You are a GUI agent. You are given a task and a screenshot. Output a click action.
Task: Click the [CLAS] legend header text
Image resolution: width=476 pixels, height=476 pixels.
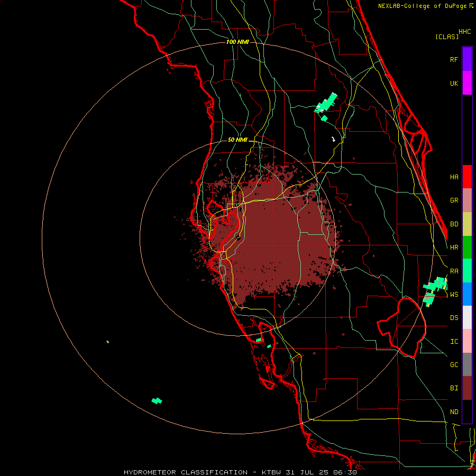[447, 36]
